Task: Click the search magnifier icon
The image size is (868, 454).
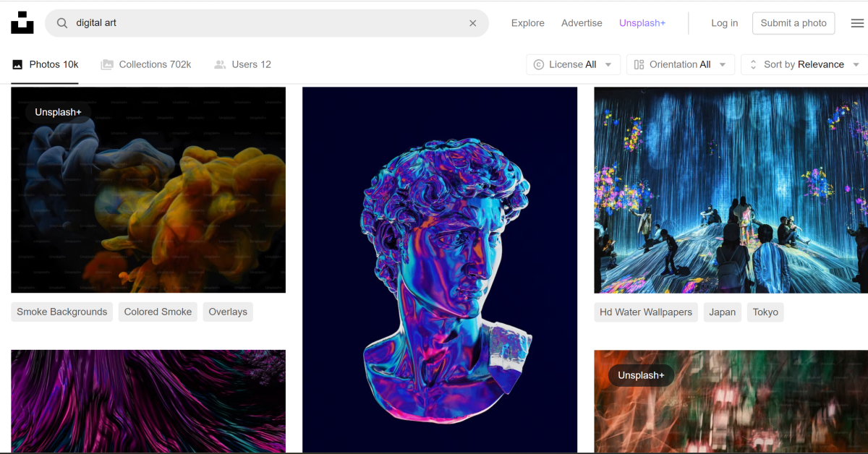Action: 62,23
